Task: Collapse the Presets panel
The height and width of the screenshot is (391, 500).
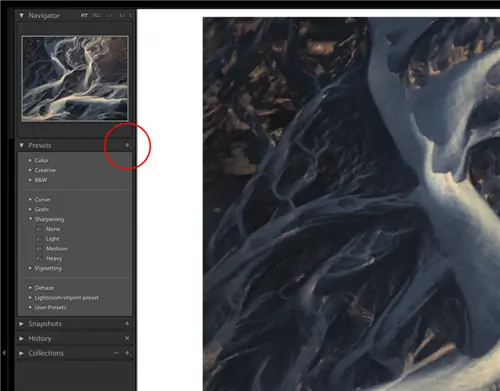Action: (22, 145)
